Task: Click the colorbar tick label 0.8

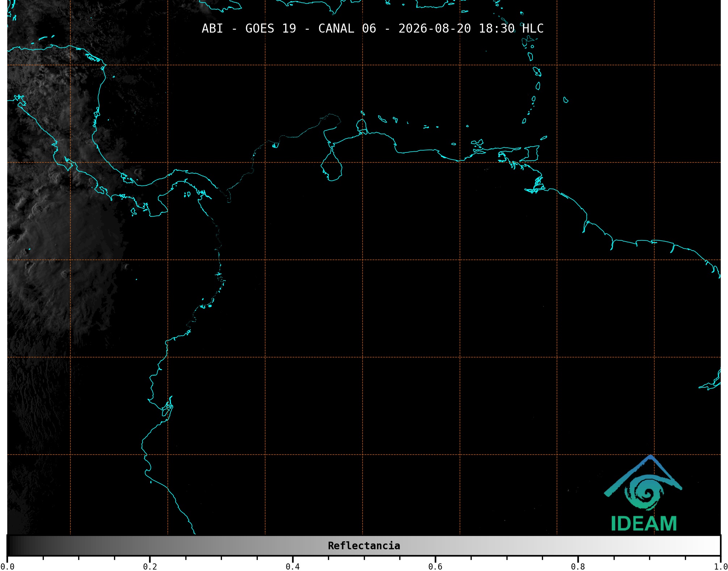Action: tap(578, 567)
